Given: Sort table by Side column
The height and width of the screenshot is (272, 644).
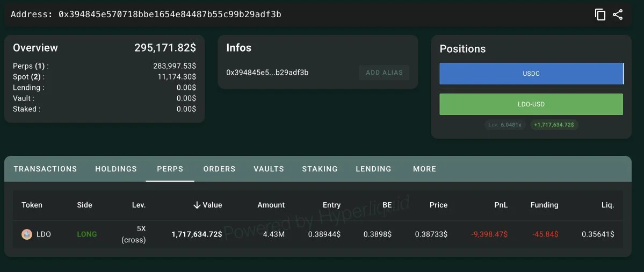Looking at the screenshot, I should [x=85, y=205].
